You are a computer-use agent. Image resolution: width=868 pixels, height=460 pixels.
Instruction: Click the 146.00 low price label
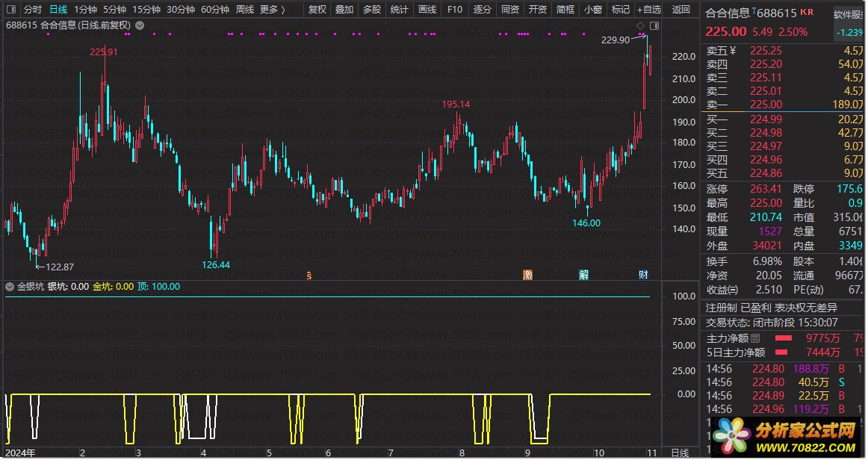(x=586, y=223)
